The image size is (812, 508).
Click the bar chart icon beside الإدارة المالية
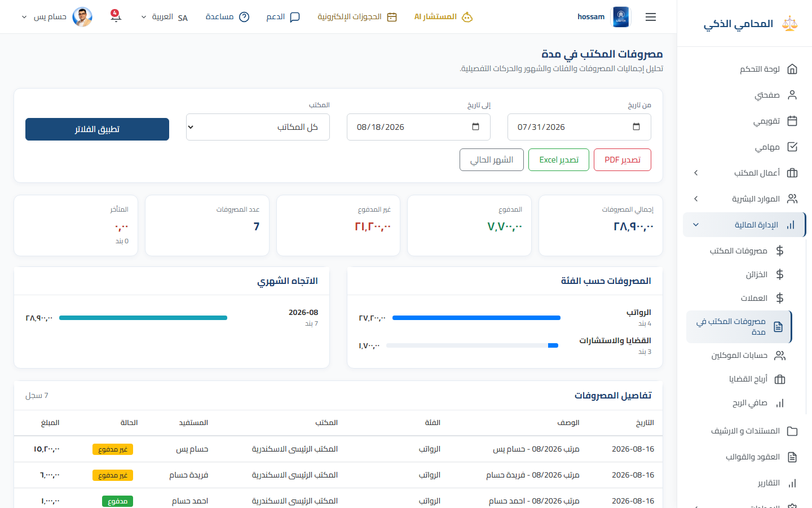tap(791, 225)
